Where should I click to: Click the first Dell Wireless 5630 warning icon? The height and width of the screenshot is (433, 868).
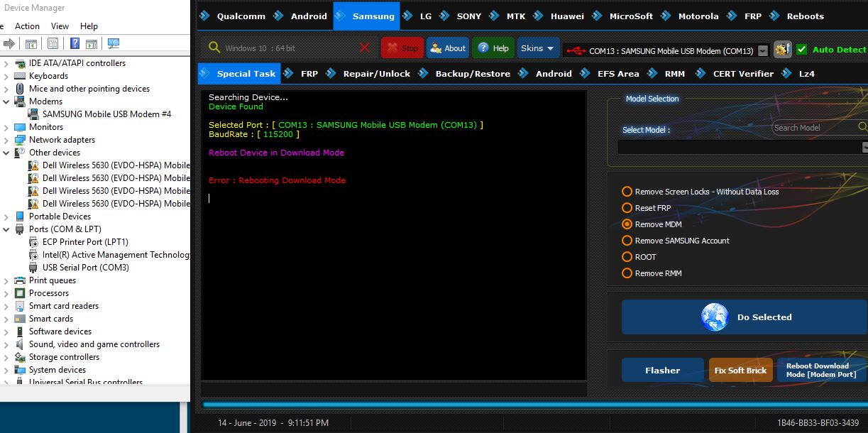click(x=33, y=165)
